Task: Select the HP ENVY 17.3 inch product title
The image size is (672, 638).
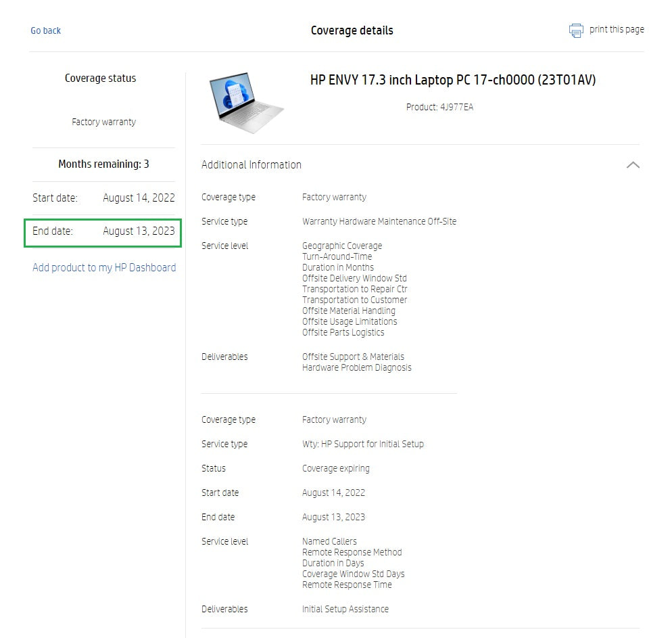Action: tap(452, 81)
